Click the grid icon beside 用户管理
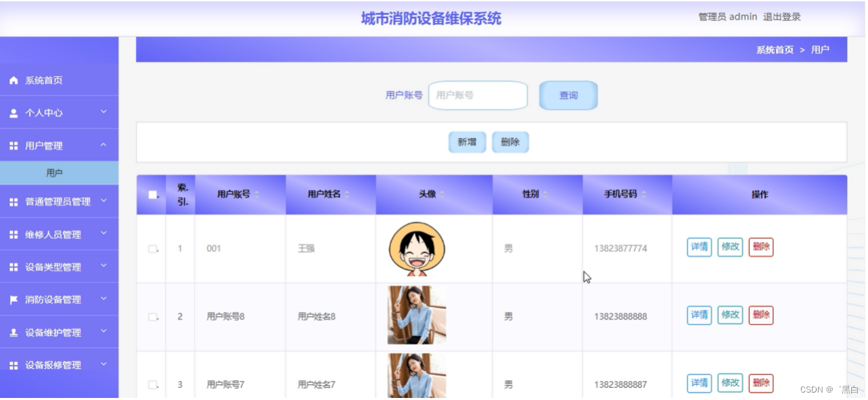Viewport: 868px width, 400px height. pyautogui.click(x=14, y=146)
